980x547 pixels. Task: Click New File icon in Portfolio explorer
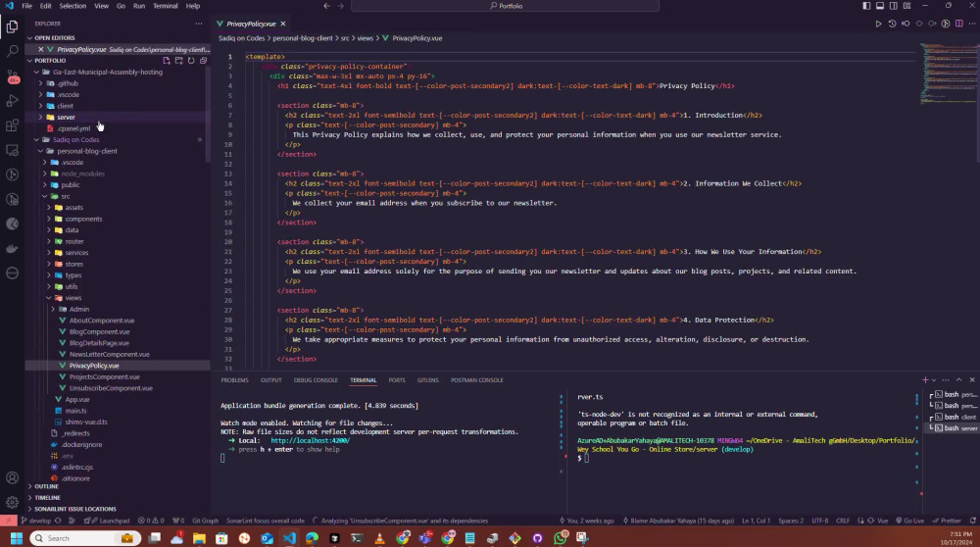click(x=167, y=61)
